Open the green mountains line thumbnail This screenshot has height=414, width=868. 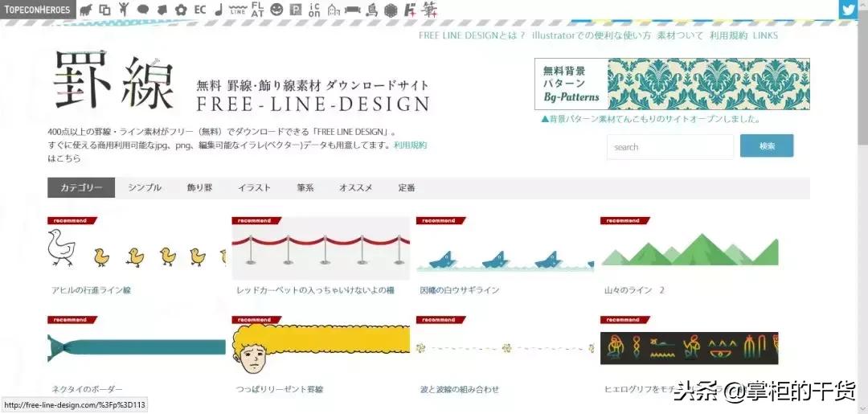(x=690, y=248)
